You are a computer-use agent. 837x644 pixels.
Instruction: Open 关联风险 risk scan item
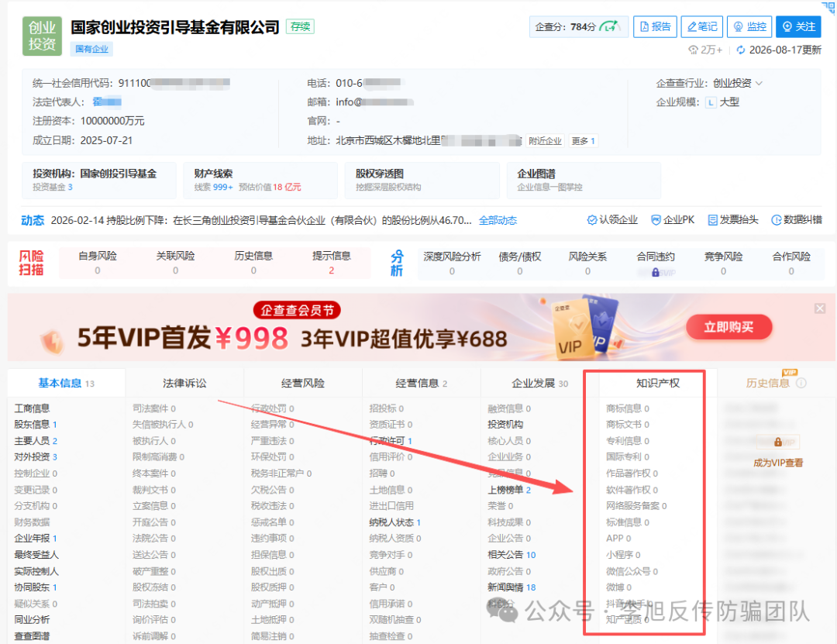tap(176, 263)
